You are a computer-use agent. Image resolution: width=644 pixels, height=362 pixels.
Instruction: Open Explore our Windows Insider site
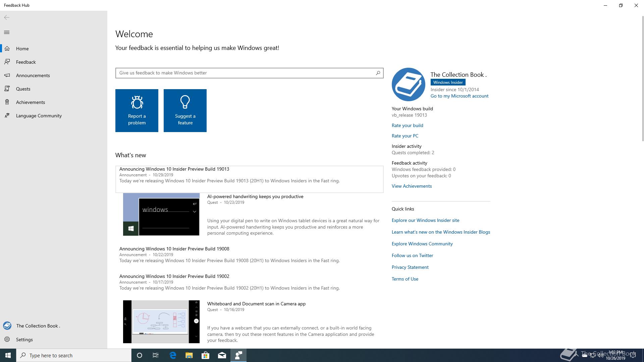point(425,220)
